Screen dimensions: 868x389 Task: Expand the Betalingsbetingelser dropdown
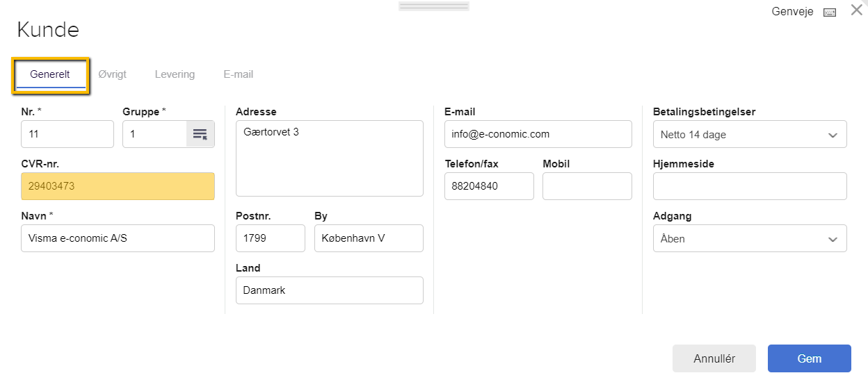pos(750,134)
